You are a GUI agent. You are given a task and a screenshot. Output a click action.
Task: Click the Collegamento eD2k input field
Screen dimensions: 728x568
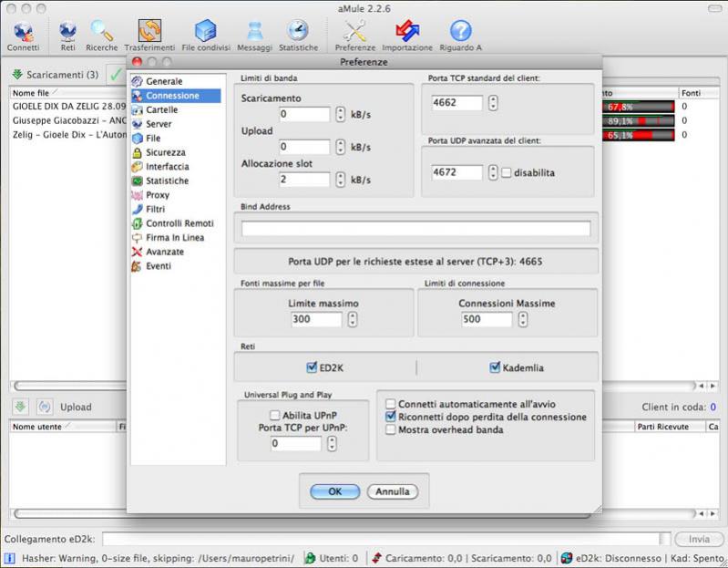386,539
